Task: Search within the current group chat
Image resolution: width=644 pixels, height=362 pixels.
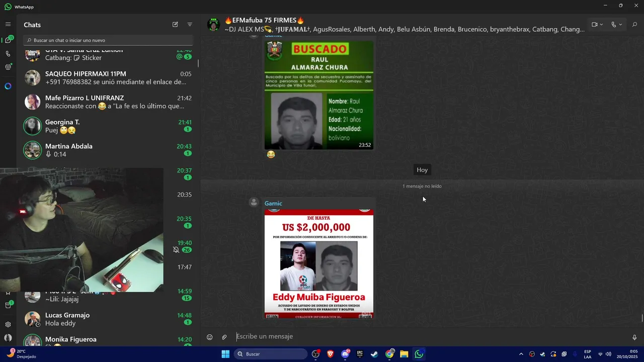Action: (x=634, y=24)
